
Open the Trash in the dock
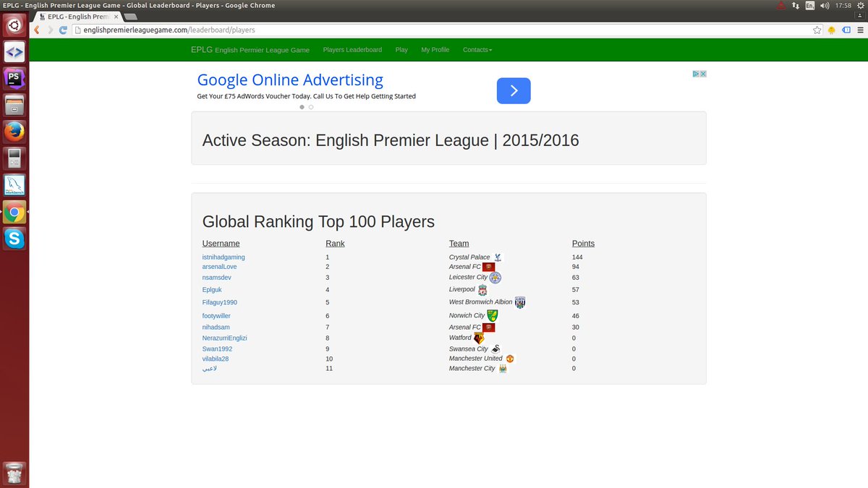tap(14, 474)
